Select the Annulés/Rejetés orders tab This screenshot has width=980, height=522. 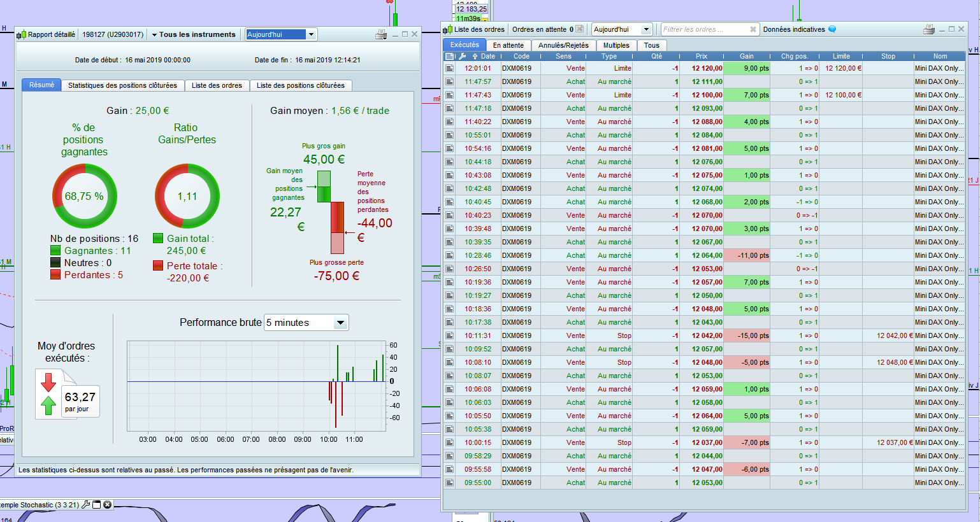click(563, 45)
